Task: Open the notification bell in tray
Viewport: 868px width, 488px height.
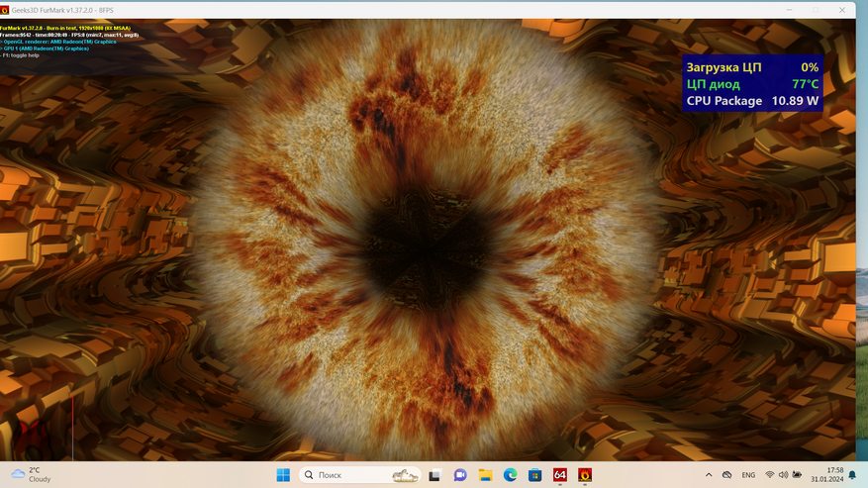Action: tap(852, 475)
